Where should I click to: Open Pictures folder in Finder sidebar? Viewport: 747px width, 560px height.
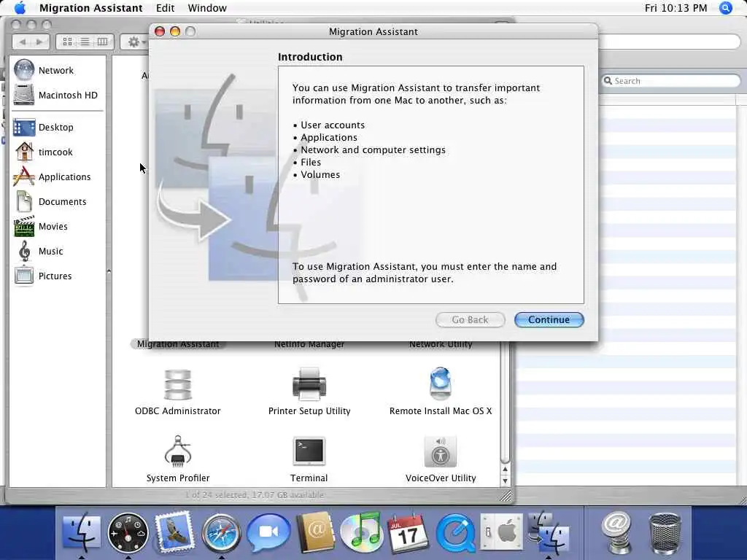tap(57, 276)
